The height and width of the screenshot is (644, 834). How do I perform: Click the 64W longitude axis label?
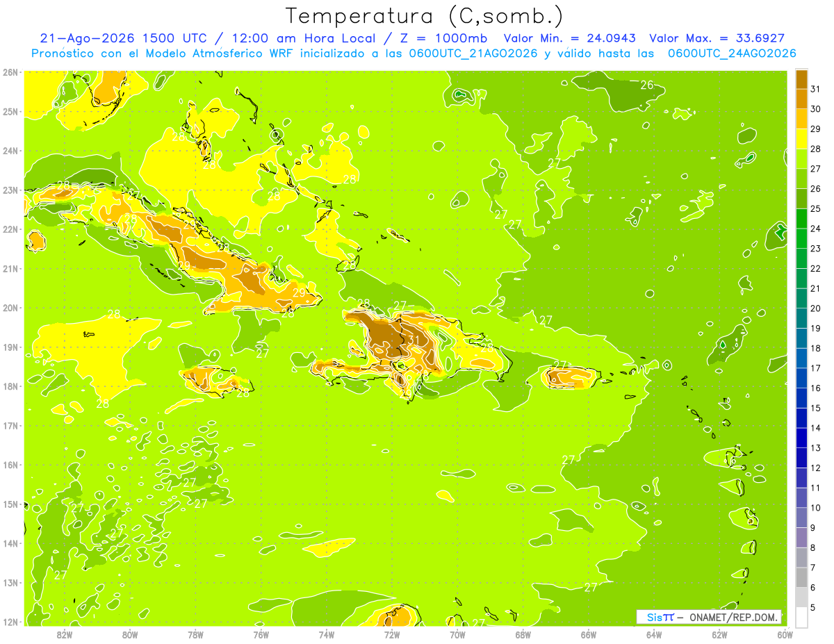point(654,634)
